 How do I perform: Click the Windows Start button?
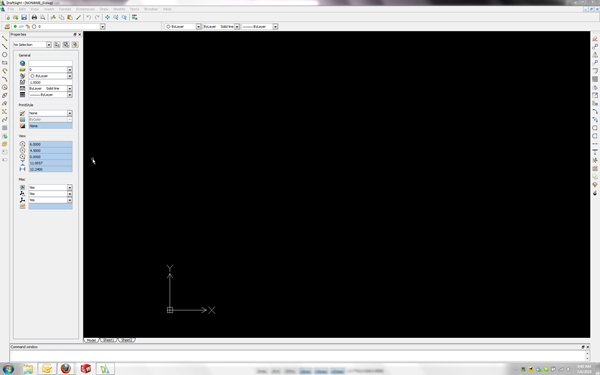(8, 369)
